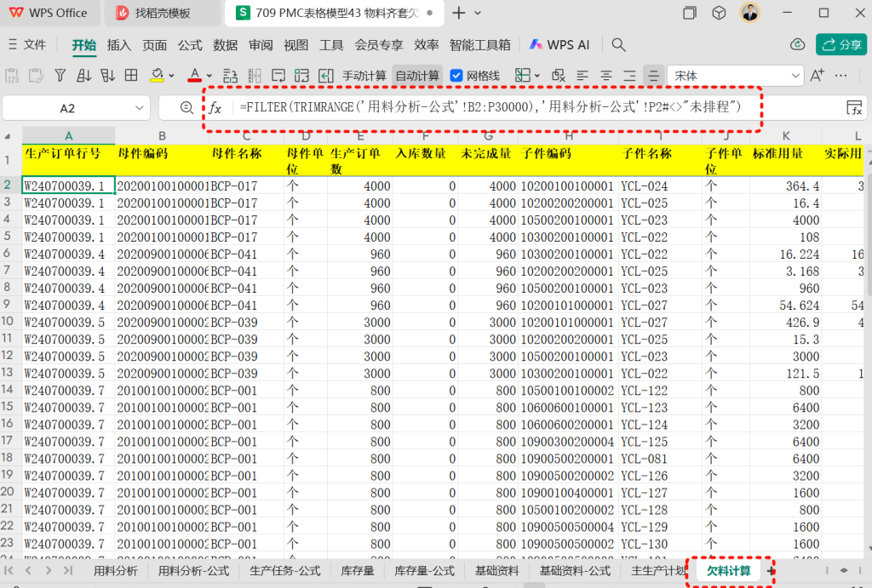The image size is (872, 588).
Task: Click the 分享 share button
Action: click(x=840, y=44)
